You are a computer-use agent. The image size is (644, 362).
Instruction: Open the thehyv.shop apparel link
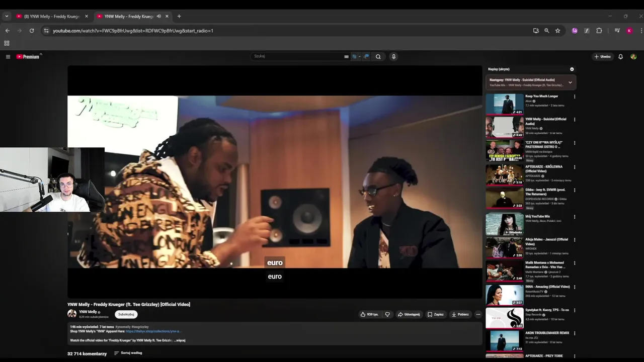coord(153,331)
